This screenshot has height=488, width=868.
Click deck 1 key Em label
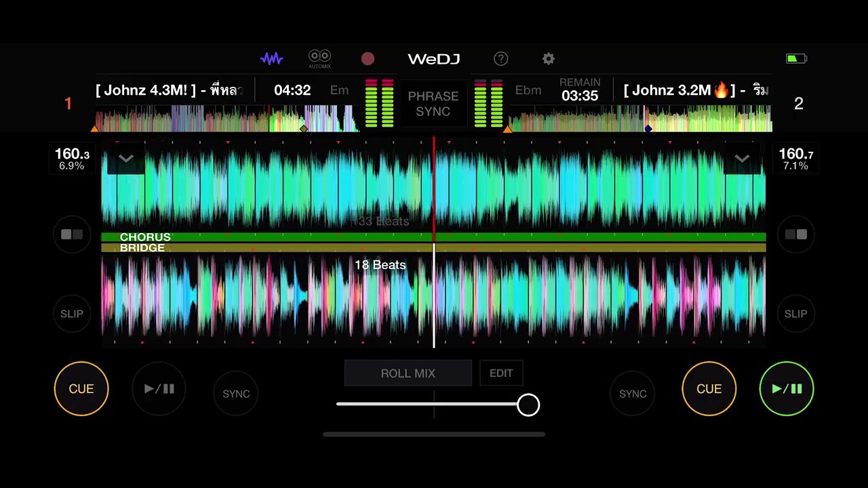(x=339, y=90)
